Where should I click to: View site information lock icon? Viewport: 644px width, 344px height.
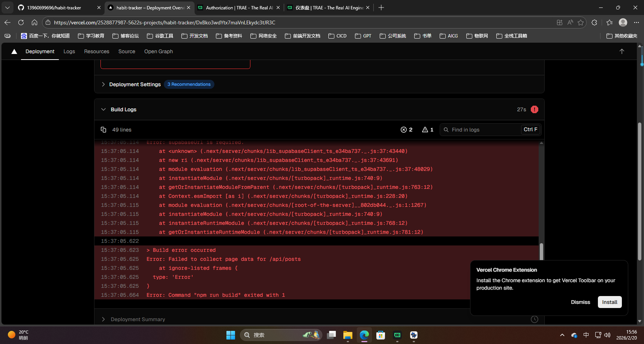[48, 22]
